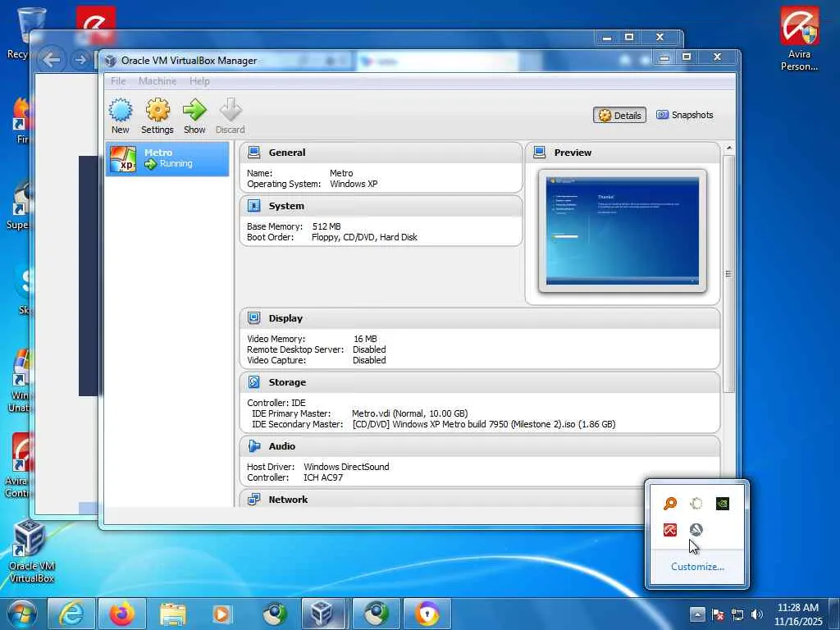Screen dimensions: 840x630
Task: Open the File menu in VirtualBox
Action: pyautogui.click(x=118, y=81)
